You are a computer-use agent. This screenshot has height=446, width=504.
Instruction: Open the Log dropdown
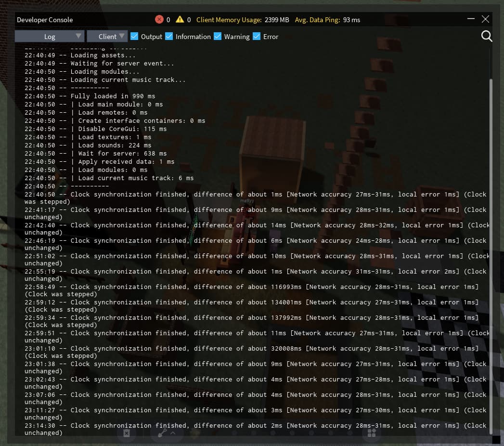click(50, 36)
